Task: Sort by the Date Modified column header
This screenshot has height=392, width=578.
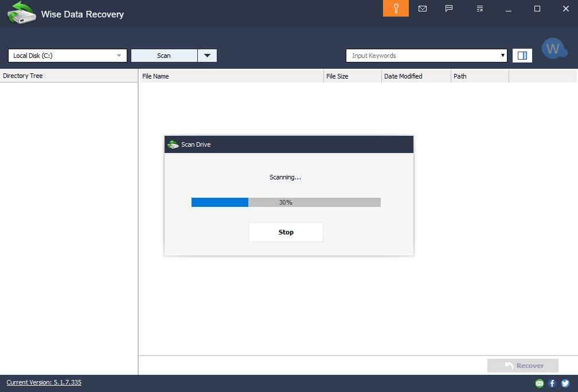Action: [x=416, y=76]
